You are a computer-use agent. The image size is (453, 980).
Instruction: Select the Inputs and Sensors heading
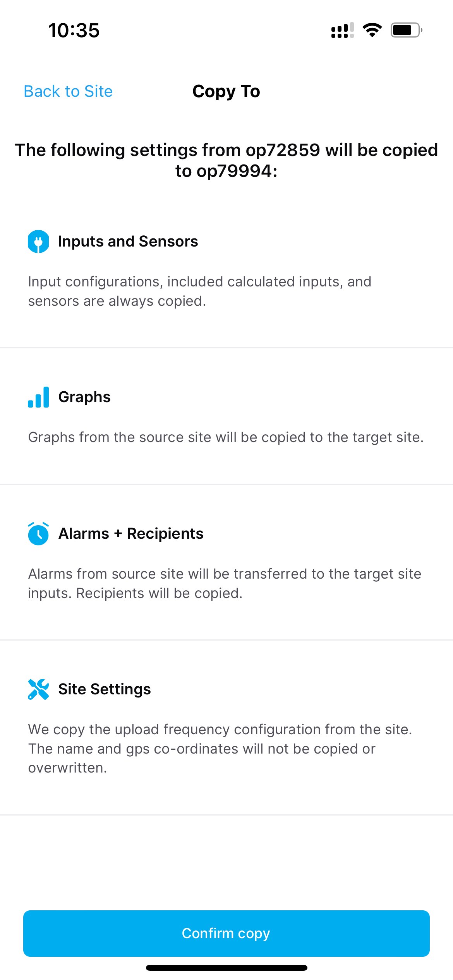[128, 242]
